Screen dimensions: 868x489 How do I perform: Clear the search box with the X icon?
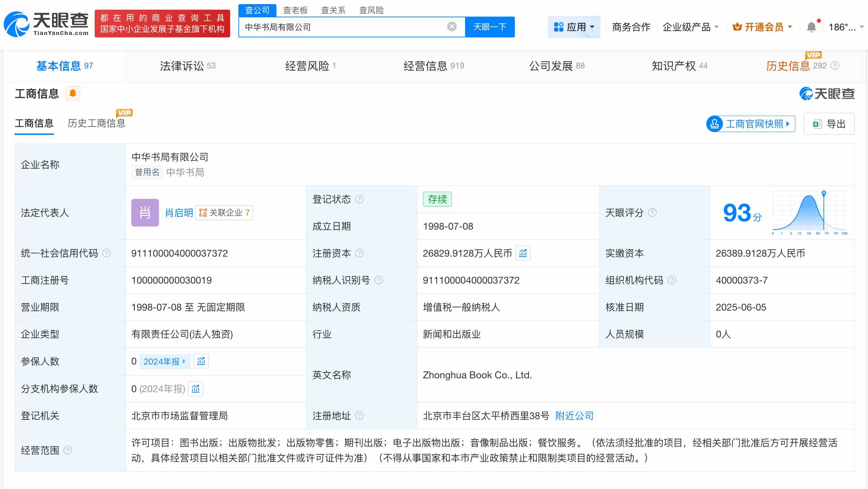coord(451,26)
